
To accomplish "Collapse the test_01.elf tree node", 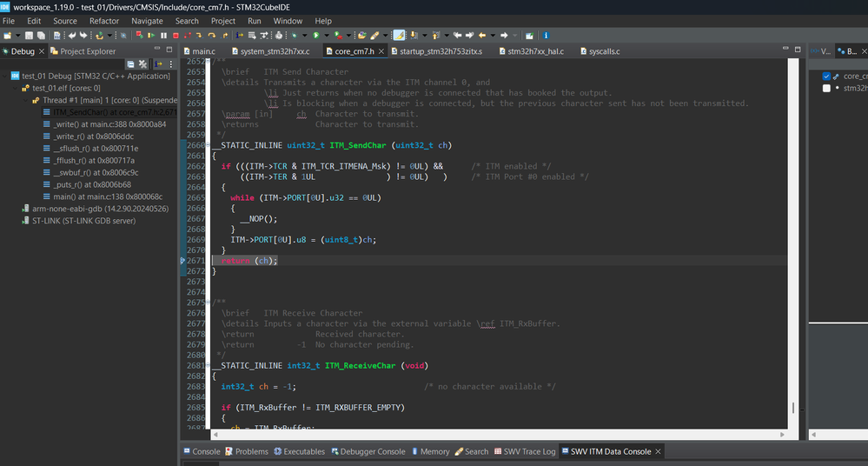I will pyautogui.click(x=16, y=88).
